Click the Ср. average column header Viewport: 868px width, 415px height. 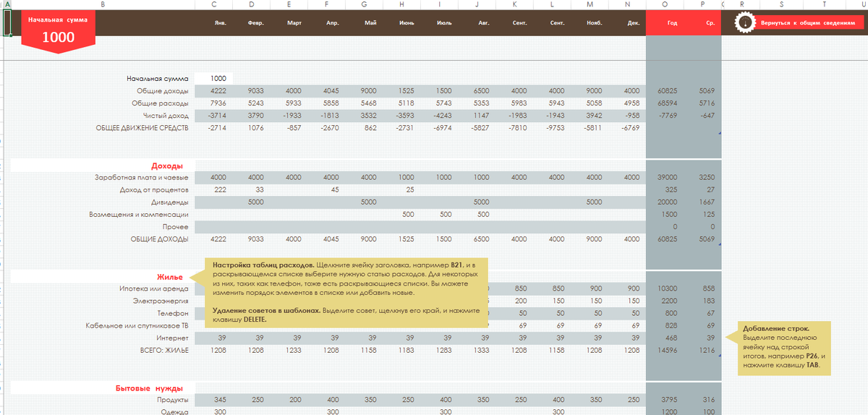point(710,23)
